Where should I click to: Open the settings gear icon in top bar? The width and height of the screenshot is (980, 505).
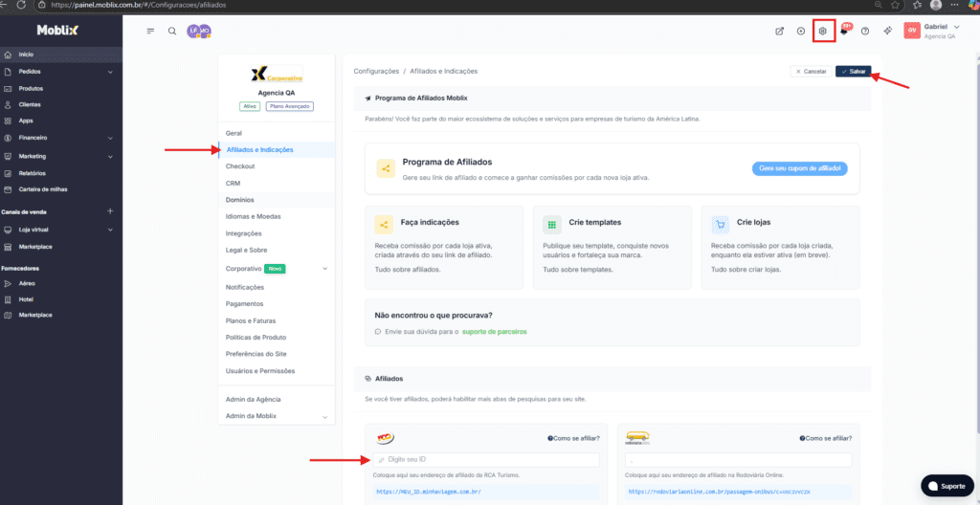tap(822, 31)
